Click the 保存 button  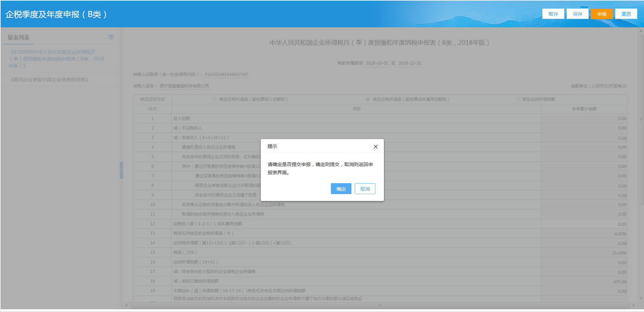(x=578, y=14)
